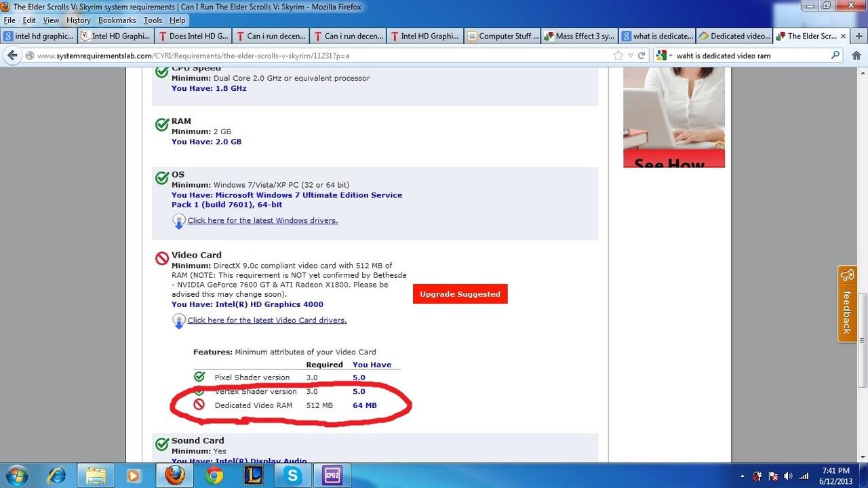
Task: Click the green check beside Pixel Shader version
Action: pos(199,377)
